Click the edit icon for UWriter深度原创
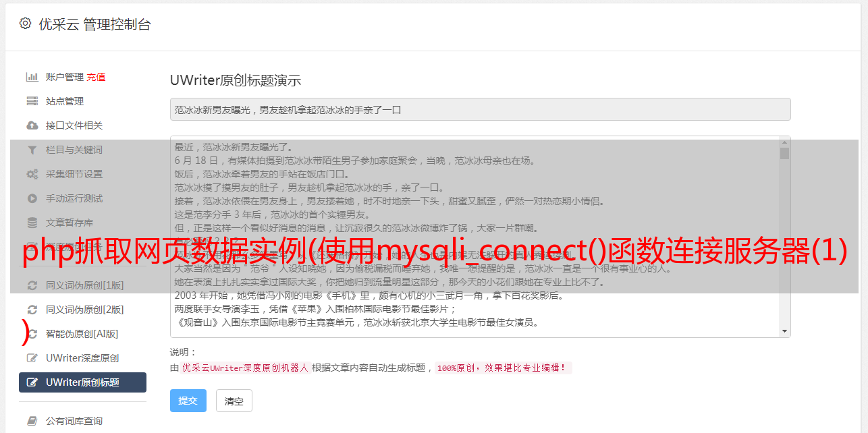This screenshot has height=433, width=868. [x=32, y=358]
